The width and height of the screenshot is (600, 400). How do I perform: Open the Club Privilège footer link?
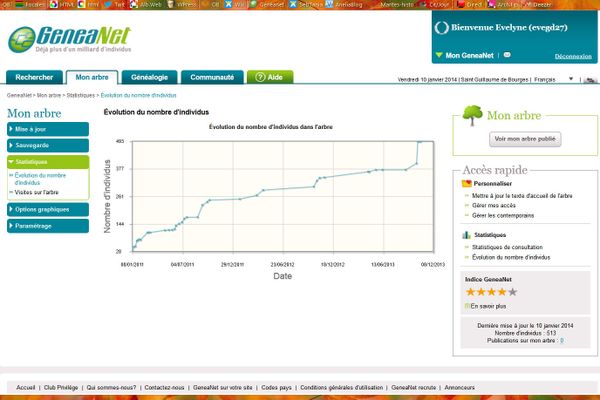pyautogui.click(x=61, y=388)
